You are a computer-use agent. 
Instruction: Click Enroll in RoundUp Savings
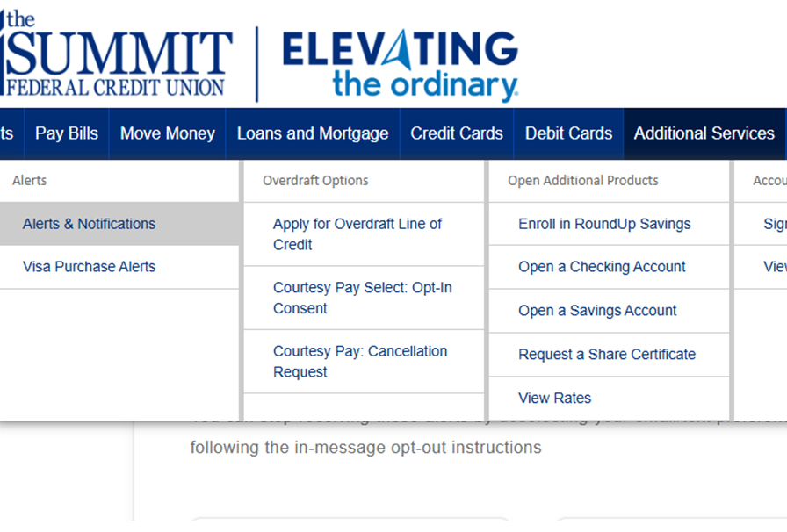pyautogui.click(x=604, y=224)
